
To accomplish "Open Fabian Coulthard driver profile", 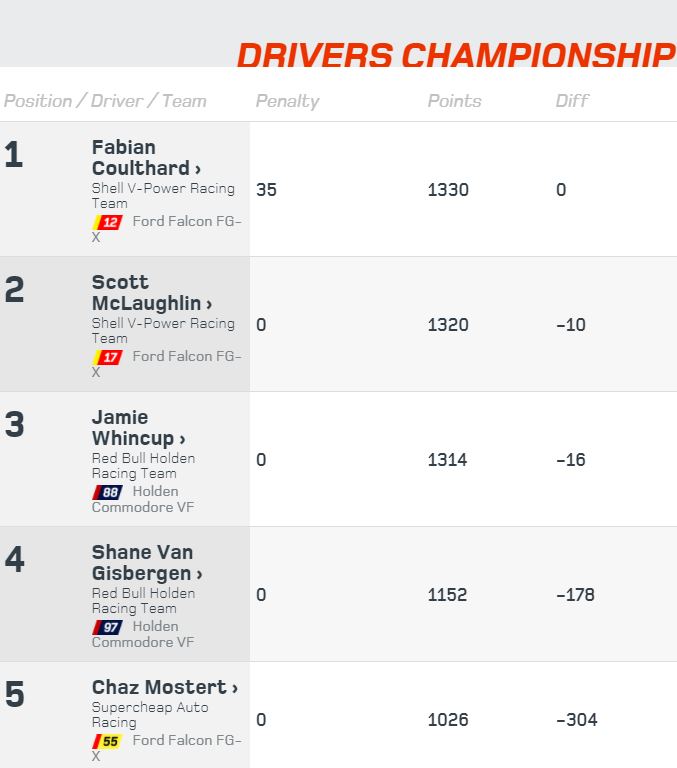I will tap(146, 158).
